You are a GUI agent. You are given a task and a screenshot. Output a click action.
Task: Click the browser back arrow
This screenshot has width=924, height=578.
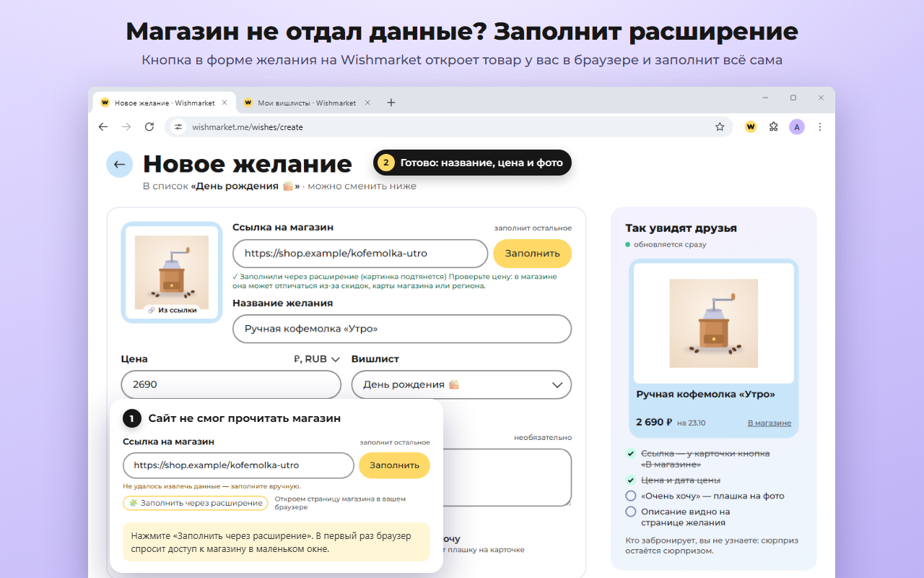103,126
